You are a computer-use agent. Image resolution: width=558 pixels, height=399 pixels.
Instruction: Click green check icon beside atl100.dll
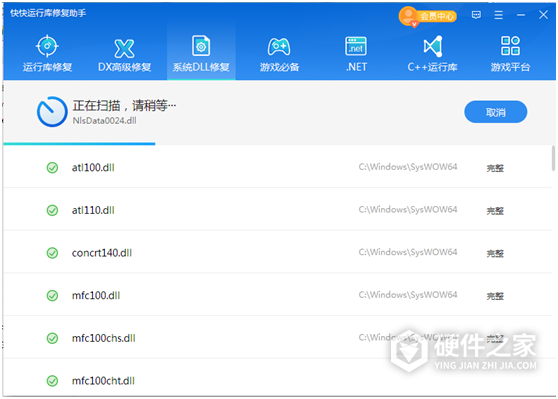click(x=52, y=168)
